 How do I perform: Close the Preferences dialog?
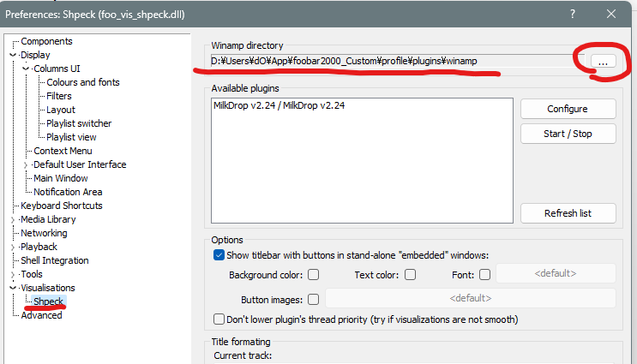coord(611,15)
